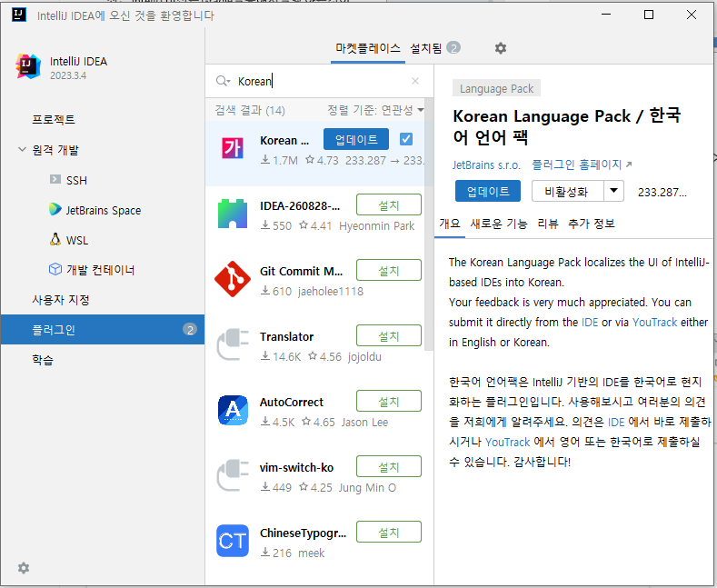Click the ChineseTypography CT icon
Image resolution: width=717 pixels, height=588 pixels.
233,541
